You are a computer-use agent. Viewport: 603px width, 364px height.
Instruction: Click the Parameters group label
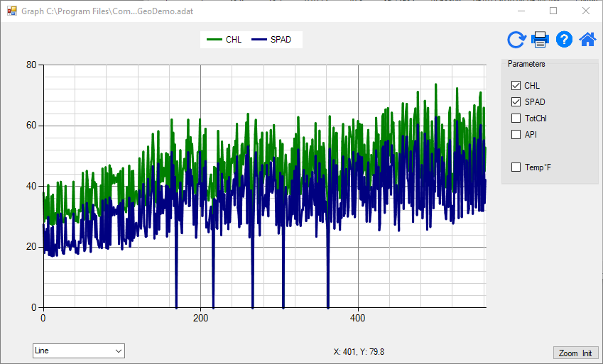(526, 65)
